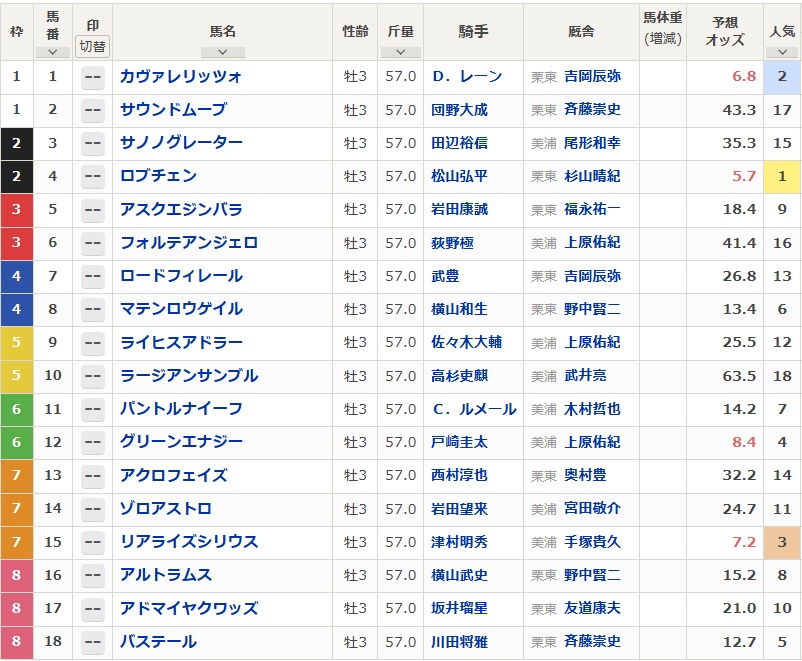Select jockey C. ルメール link
The height and width of the screenshot is (661, 802).
tap(474, 409)
